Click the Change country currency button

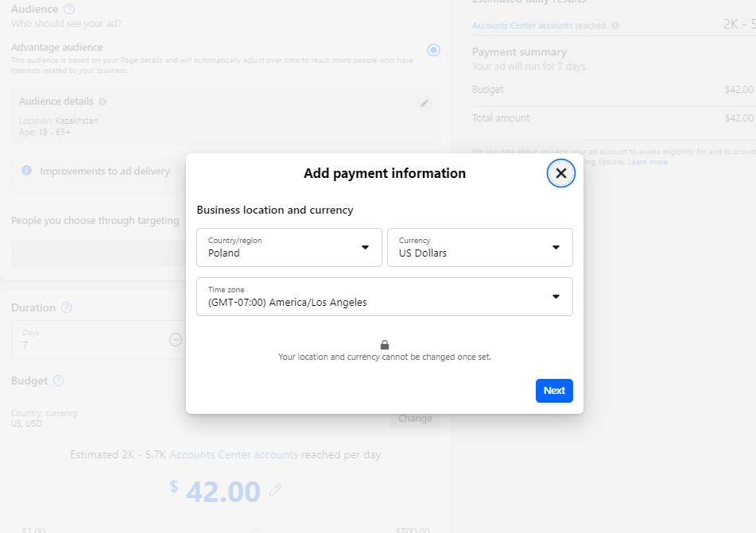tap(415, 419)
